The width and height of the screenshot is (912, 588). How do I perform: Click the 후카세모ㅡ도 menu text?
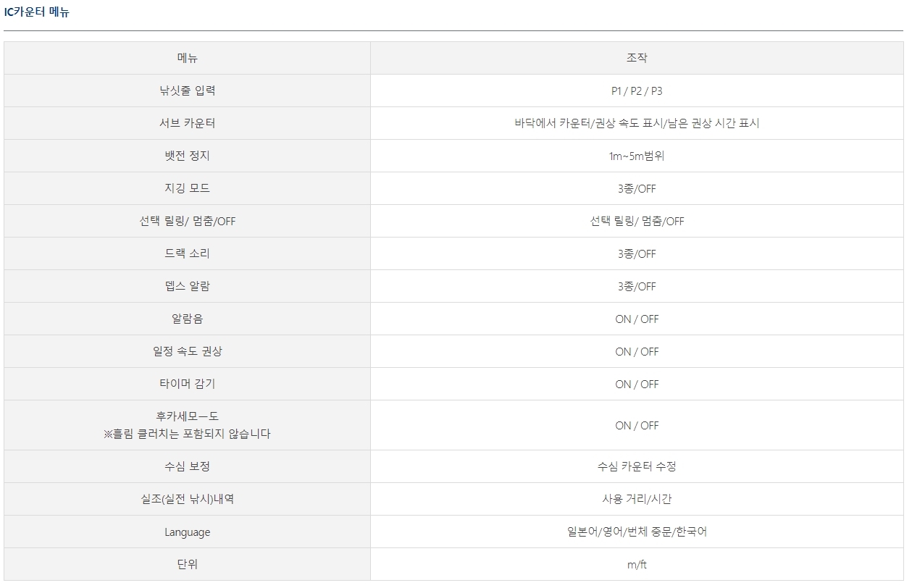pyautogui.click(x=187, y=416)
